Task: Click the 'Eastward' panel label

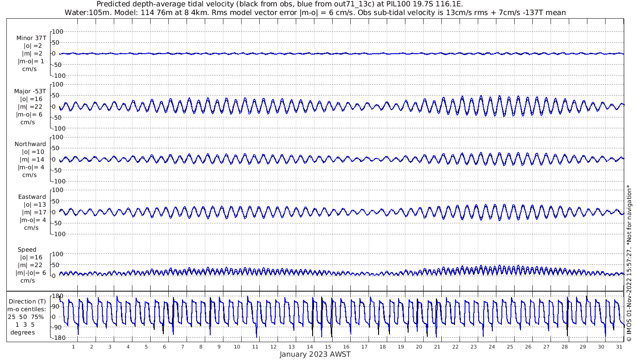Action: coord(32,197)
